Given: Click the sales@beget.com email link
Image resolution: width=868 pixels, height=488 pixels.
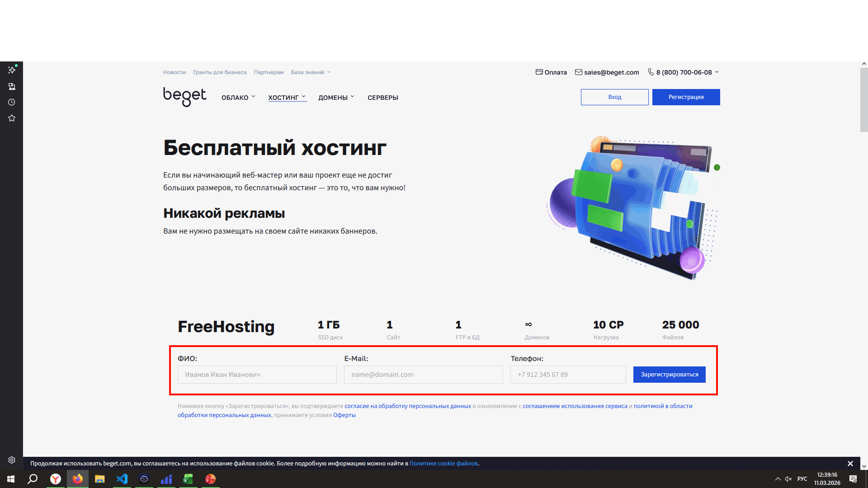Looking at the screenshot, I should point(612,72).
